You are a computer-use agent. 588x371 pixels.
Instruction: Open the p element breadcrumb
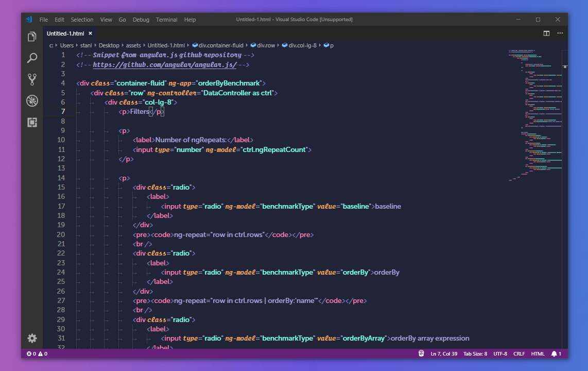(x=328, y=45)
